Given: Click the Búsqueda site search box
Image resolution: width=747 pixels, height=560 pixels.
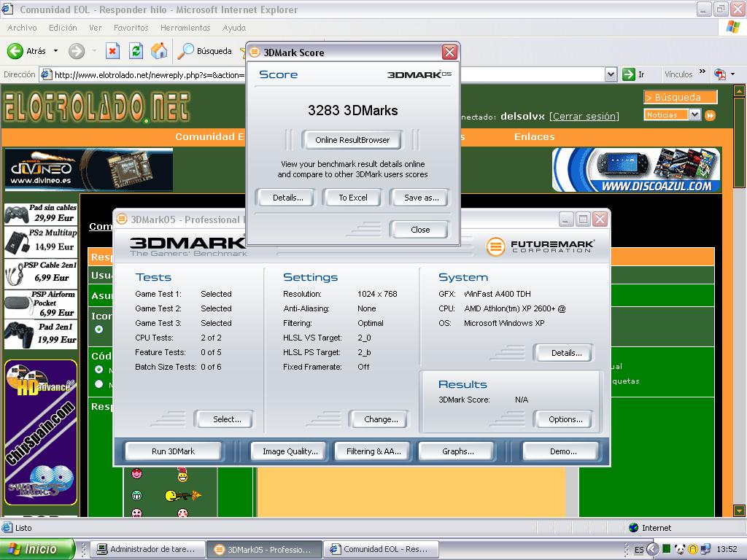Looking at the screenshot, I should 681,97.
